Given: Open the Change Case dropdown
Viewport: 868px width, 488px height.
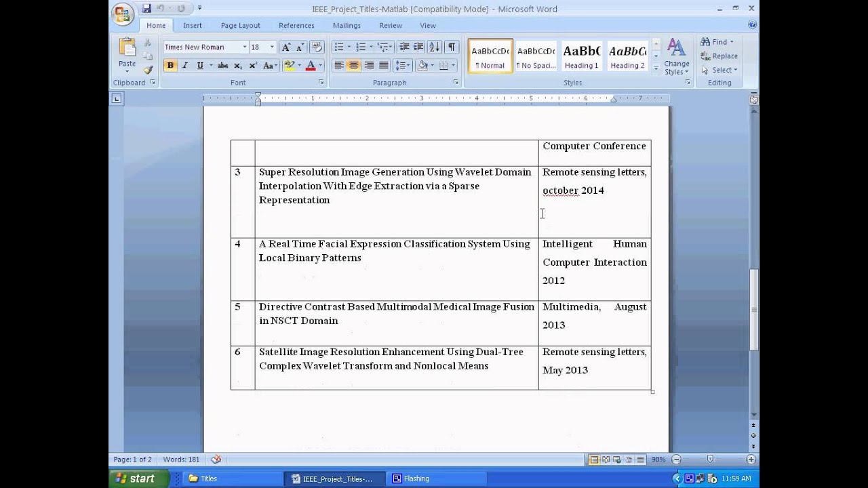Looking at the screenshot, I should click(x=269, y=66).
